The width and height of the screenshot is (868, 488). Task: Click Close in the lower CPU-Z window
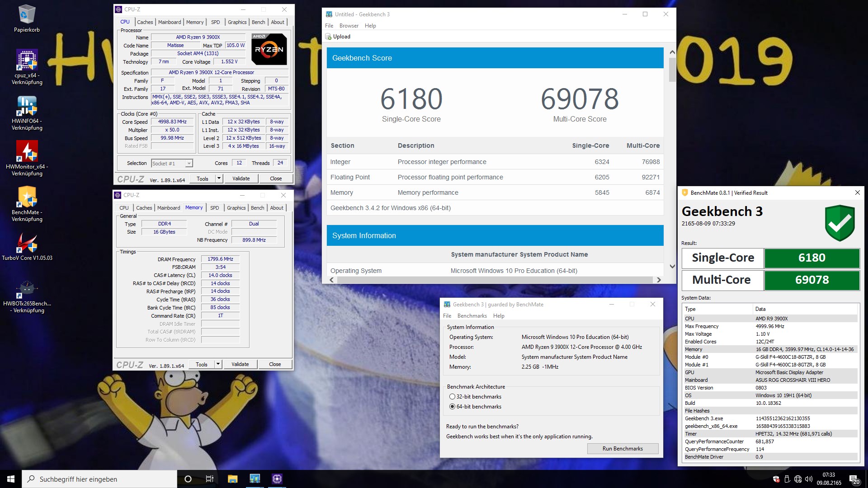tap(275, 364)
